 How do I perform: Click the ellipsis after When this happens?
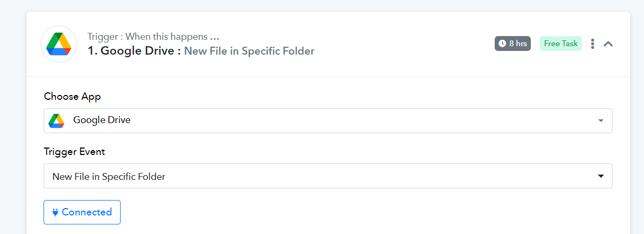pyautogui.click(x=215, y=38)
